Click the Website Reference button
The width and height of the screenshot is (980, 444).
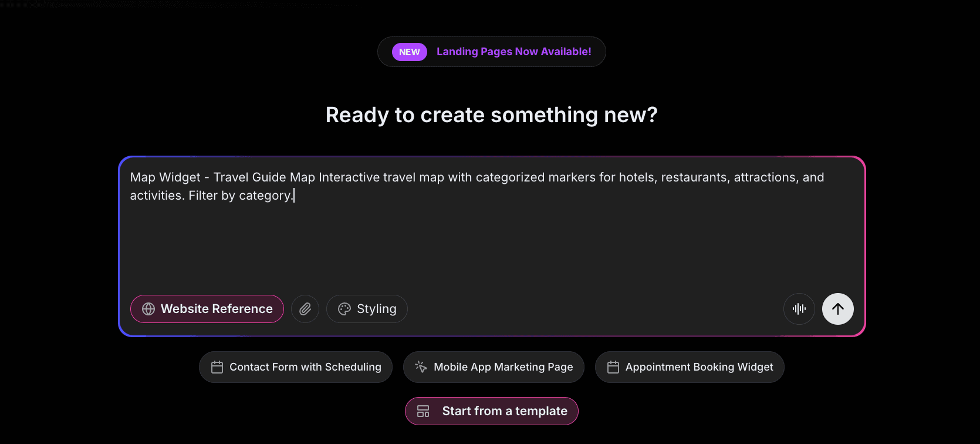tap(207, 308)
